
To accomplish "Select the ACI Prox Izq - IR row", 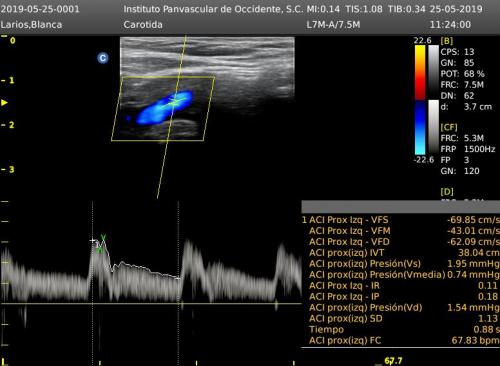I will pos(400,286).
